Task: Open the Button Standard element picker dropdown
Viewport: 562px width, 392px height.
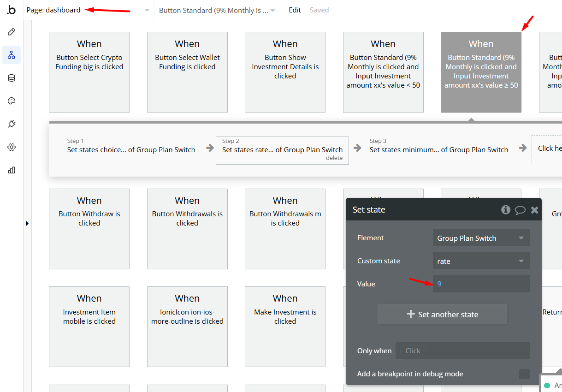Action: [x=217, y=10]
